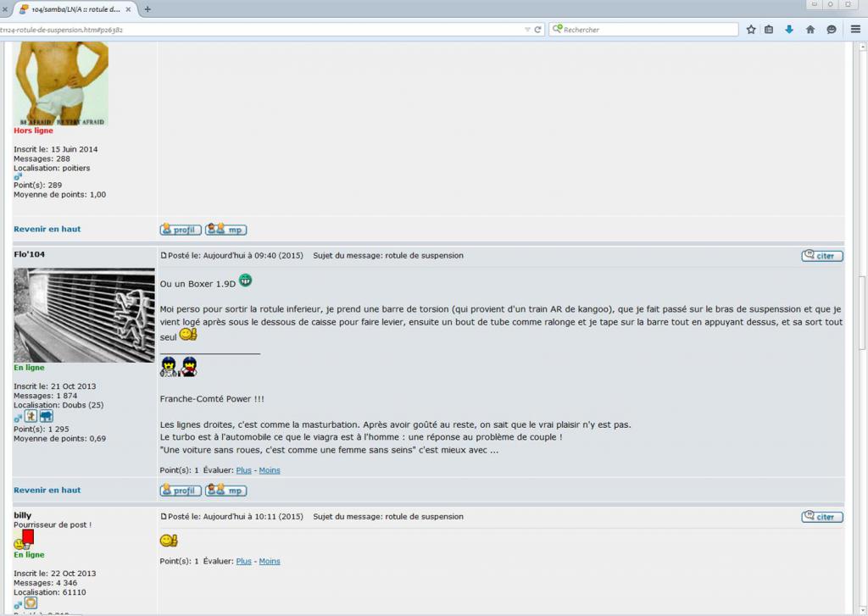
Task: Open the browser hamburger menu
Action: click(856, 30)
